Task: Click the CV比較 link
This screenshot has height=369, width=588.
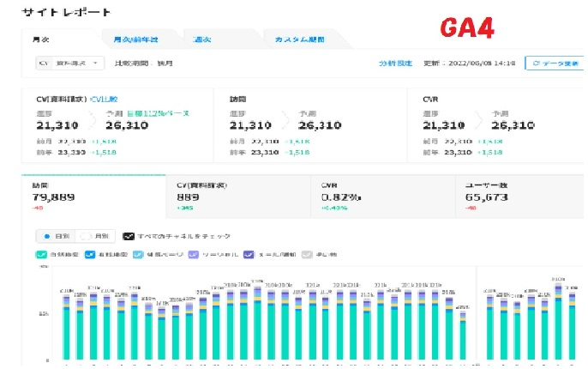Action: coord(104,99)
